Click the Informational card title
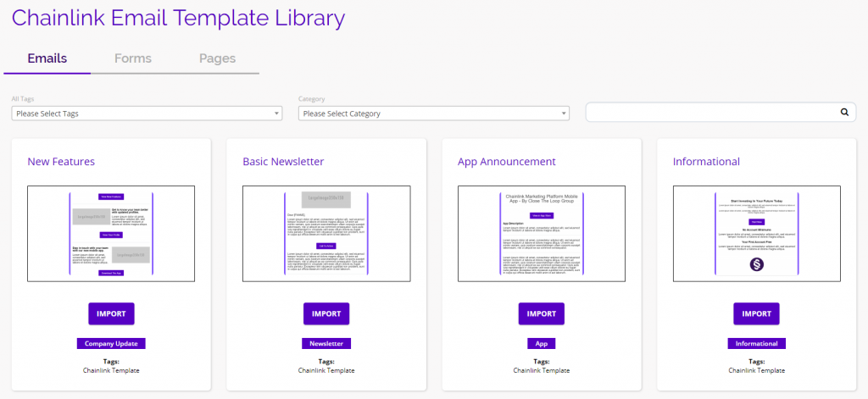 [x=706, y=162]
